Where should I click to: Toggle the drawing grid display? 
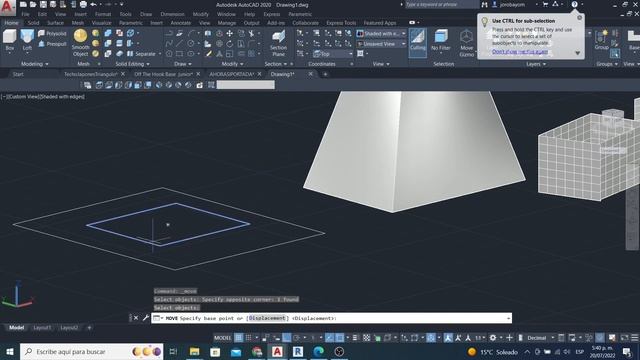click(x=239, y=338)
